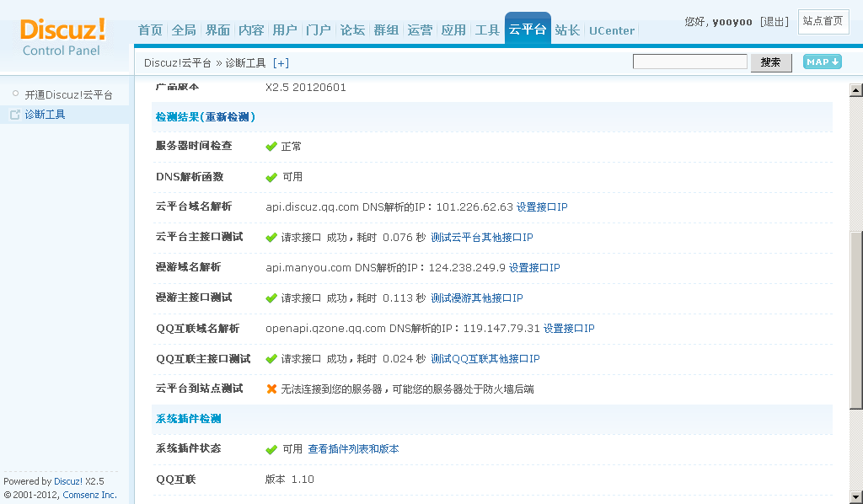
Task: Click green check in 系统插件状态 row
Action: click(271, 449)
